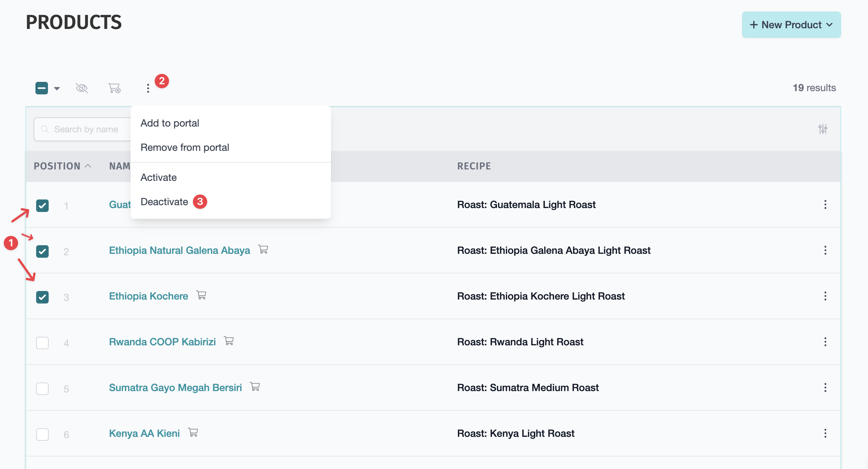This screenshot has width=868, height=469.
Task: Click the hide products eye-slash icon
Action: pos(82,88)
